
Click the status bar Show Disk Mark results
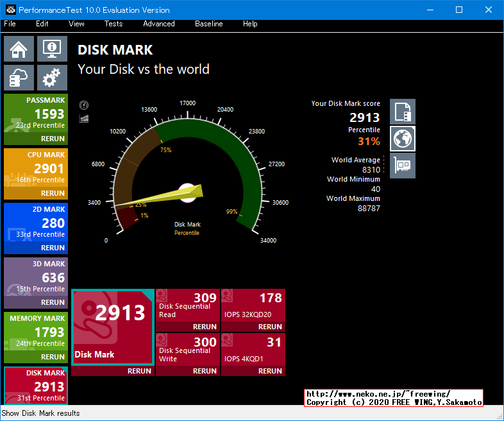click(x=40, y=413)
